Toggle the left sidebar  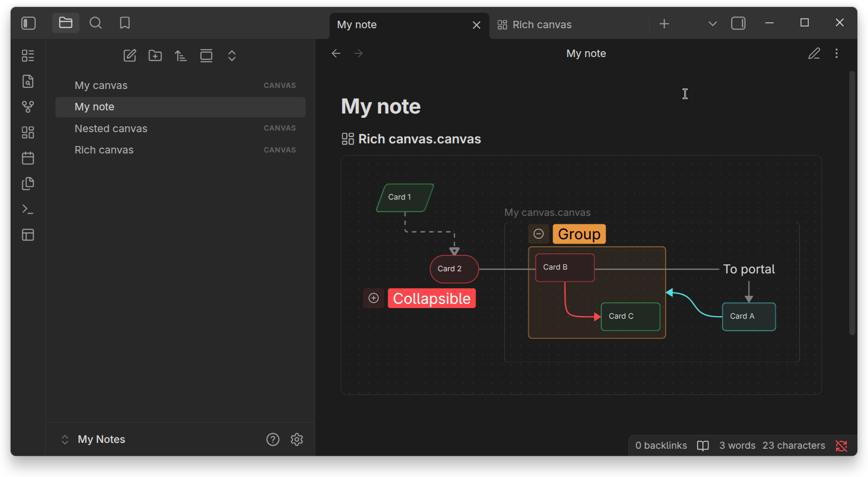click(x=28, y=23)
